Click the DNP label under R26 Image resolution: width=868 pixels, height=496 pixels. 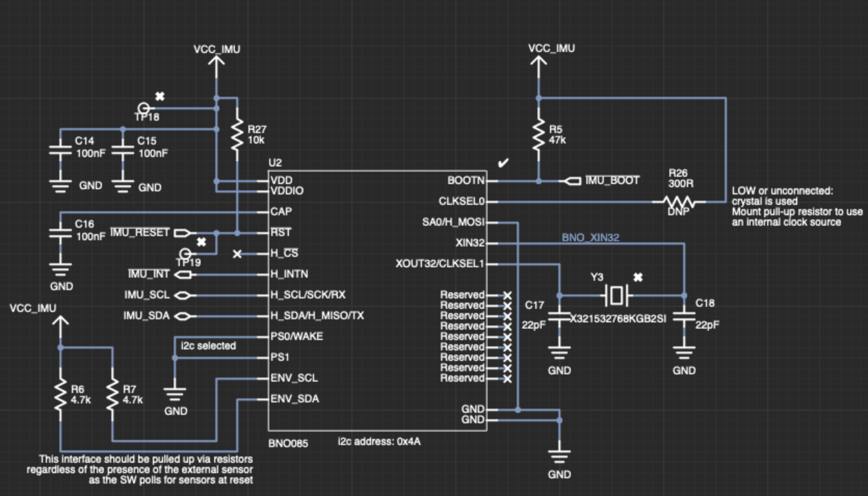pyautogui.click(x=678, y=212)
